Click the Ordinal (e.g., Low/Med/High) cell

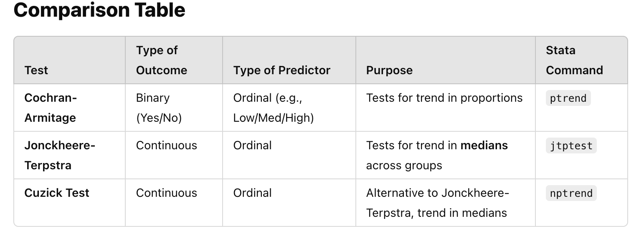274,108
